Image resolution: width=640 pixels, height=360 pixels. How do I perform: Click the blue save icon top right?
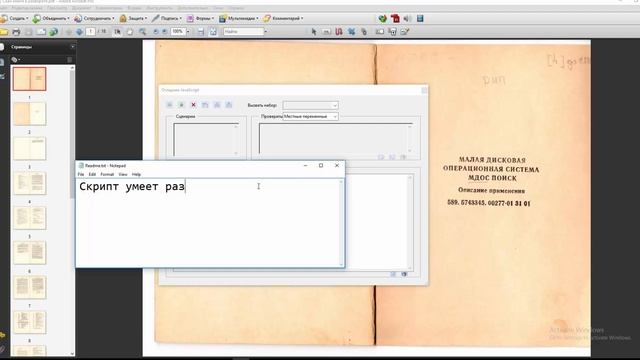pos(420,18)
